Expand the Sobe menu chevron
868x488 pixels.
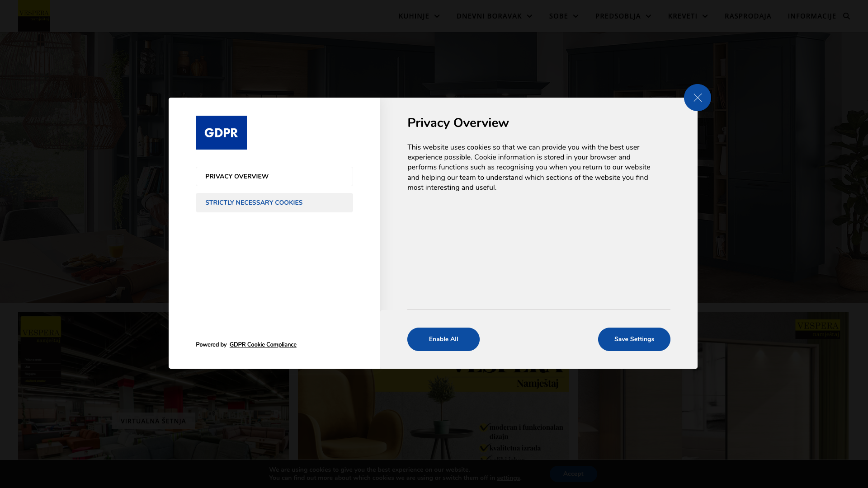point(576,16)
